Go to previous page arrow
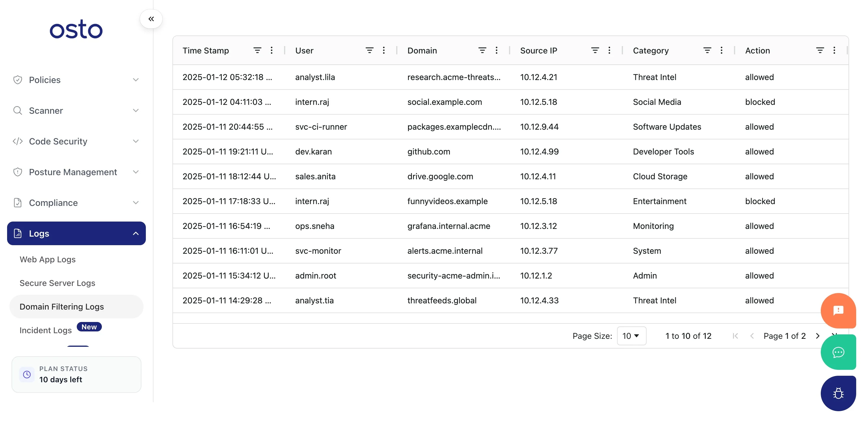Image resolution: width=868 pixels, height=423 pixels. 752,336
